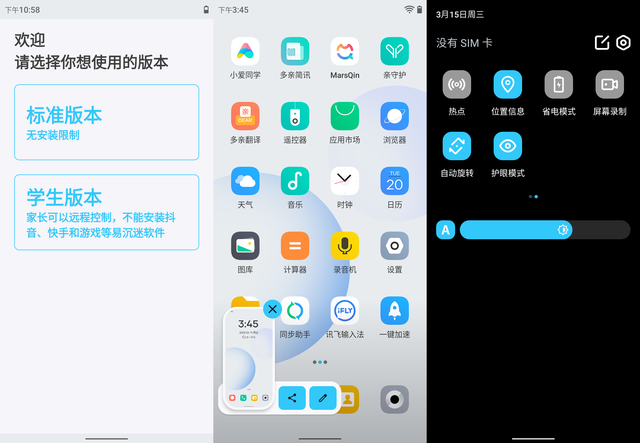The height and width of the screenshot is (443, 640).
Task: Choose the 学生版本 student version option
Action: [x=107, y=212]
